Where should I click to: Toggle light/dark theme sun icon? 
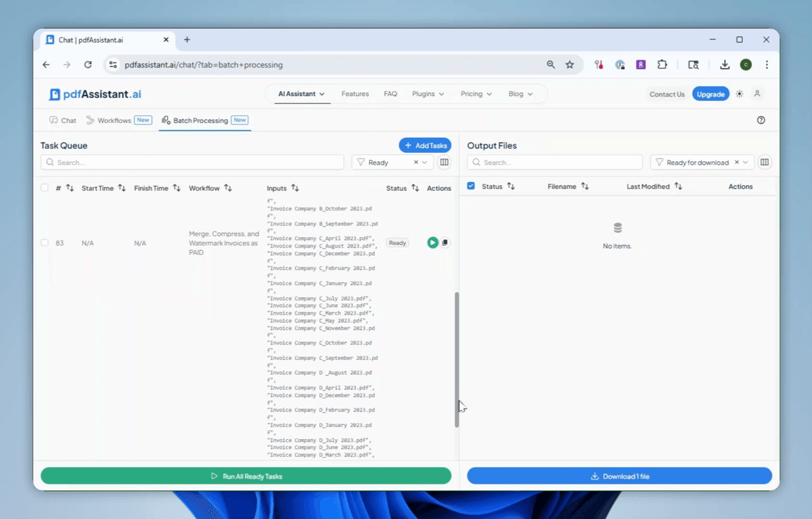point(740,94)
